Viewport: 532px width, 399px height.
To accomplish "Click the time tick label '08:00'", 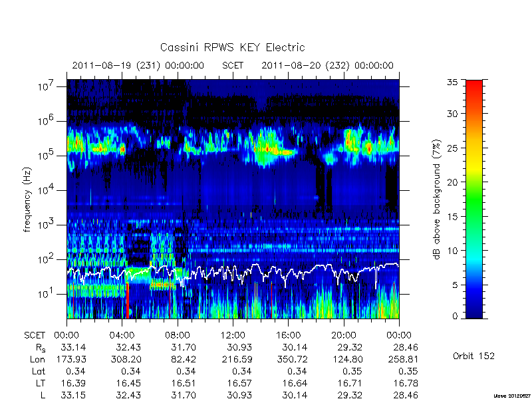I will pos(178,335).
